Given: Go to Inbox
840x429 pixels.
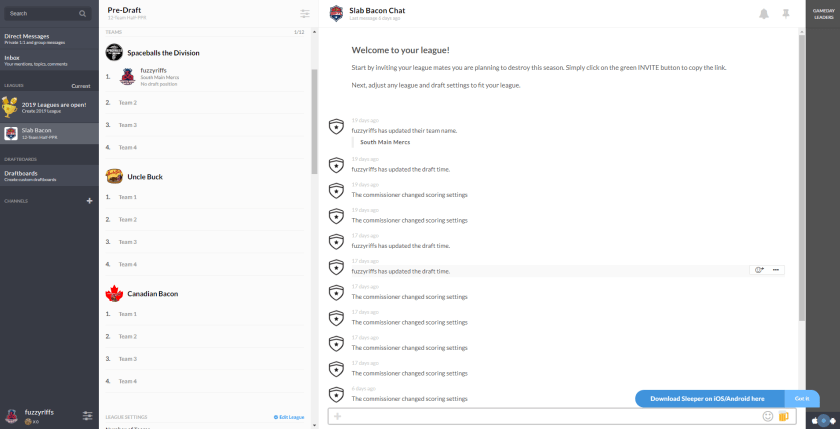Looking at the screenshot, I should pos(49,60).
